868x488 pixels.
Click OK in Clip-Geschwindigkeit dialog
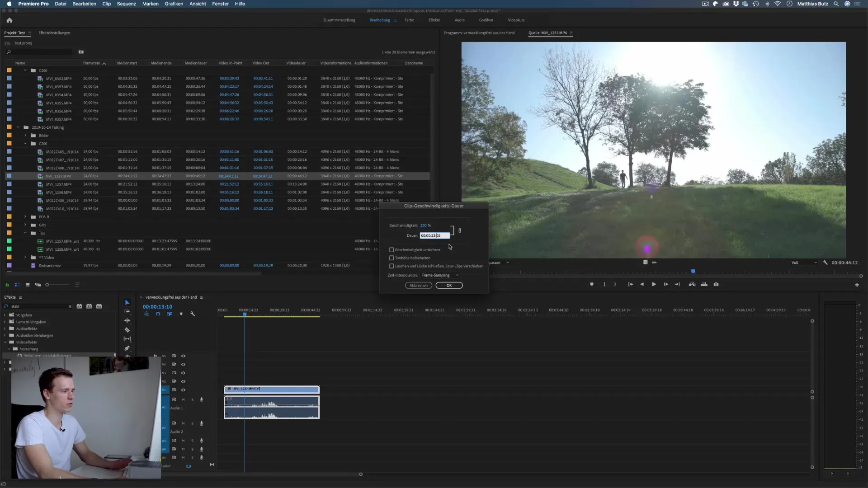click(x=449, y=286)
